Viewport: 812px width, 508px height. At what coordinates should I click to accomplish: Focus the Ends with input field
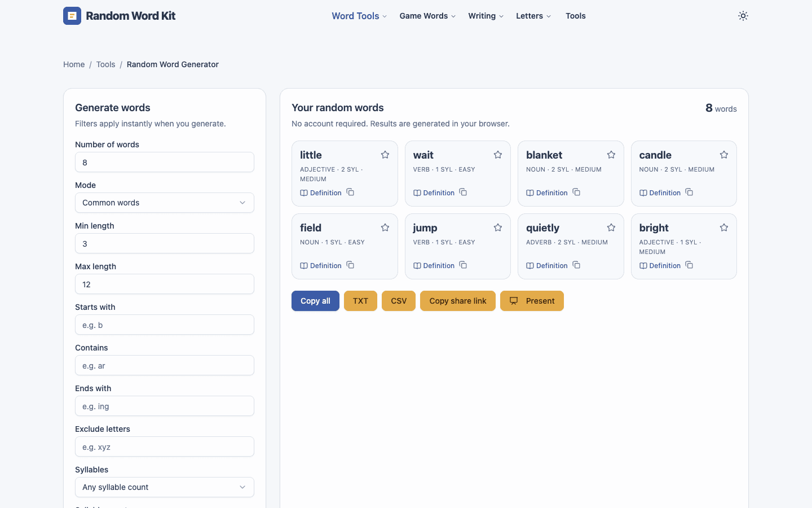click(165, 406)
